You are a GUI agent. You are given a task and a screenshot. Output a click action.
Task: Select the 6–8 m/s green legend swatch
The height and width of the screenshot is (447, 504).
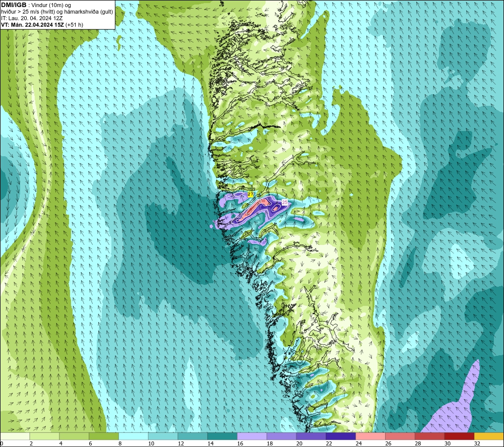click(104, 436)
